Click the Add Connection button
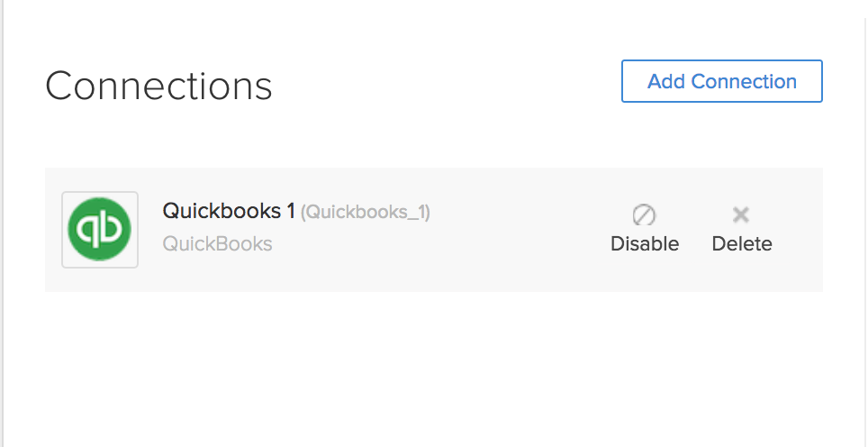Viewport: 868px width, 447px height. click(721, 81)
